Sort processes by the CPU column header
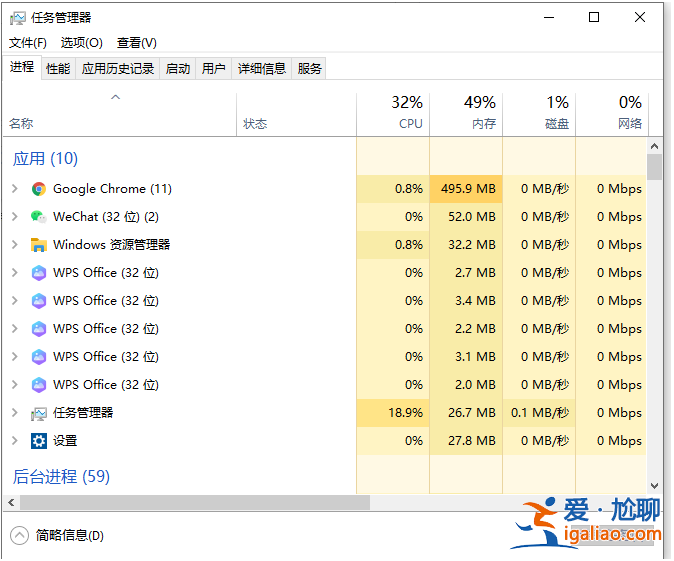 pyautogui.click(x=393, y=115)
